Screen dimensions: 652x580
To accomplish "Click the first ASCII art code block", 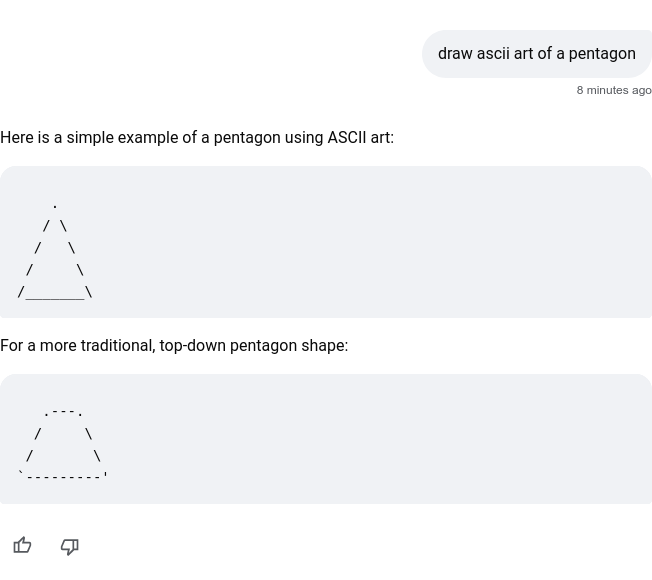I will pos(326,242).
